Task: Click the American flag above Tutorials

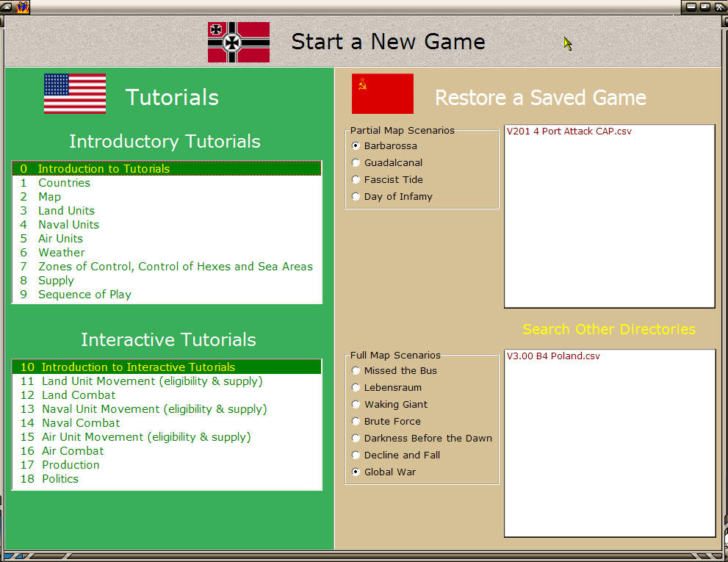Action: tap(73, 94)
